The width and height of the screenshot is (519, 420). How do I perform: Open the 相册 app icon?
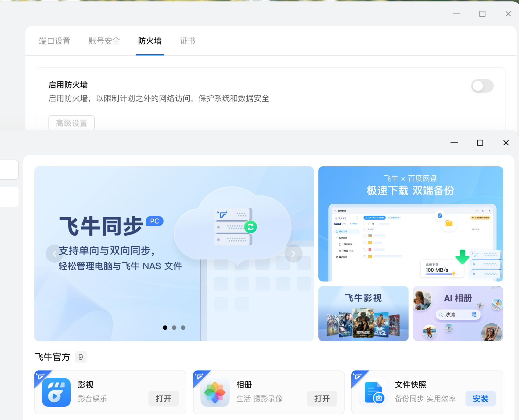(x=215, y=392)
